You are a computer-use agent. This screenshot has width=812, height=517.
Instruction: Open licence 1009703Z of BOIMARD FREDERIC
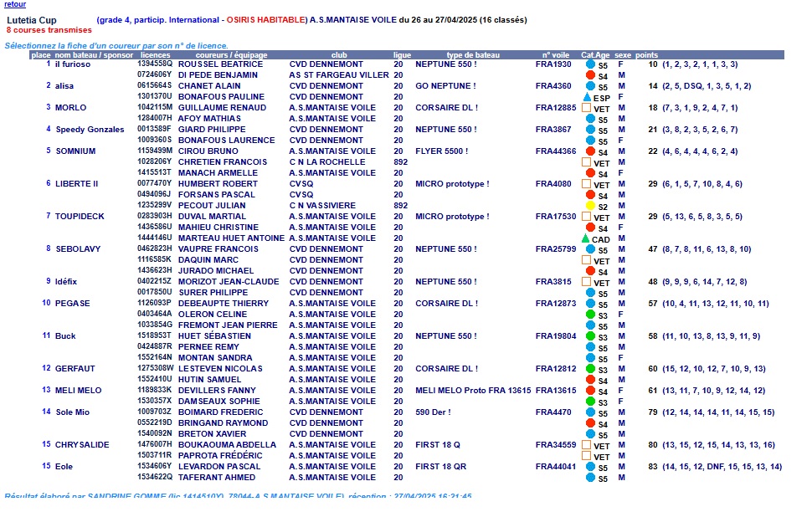click(x=155, y=412)
